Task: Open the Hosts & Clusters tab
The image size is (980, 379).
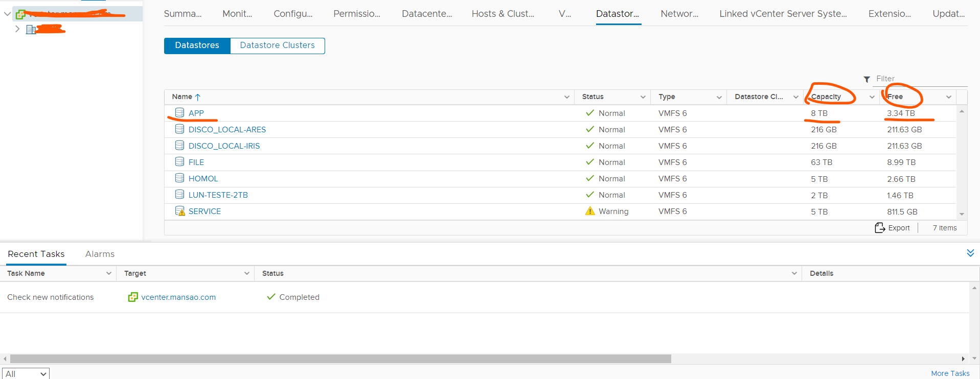Action: tap(503, 14)
